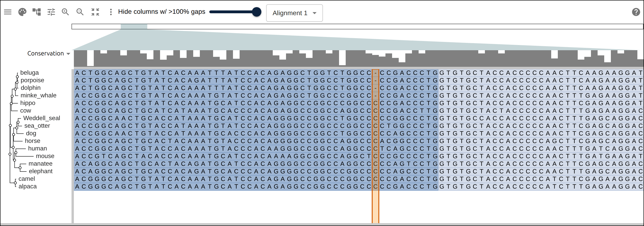Collapse the beluga-porpoise tree node
Viewport: 644px width, 226px height.
pos(17,77)
